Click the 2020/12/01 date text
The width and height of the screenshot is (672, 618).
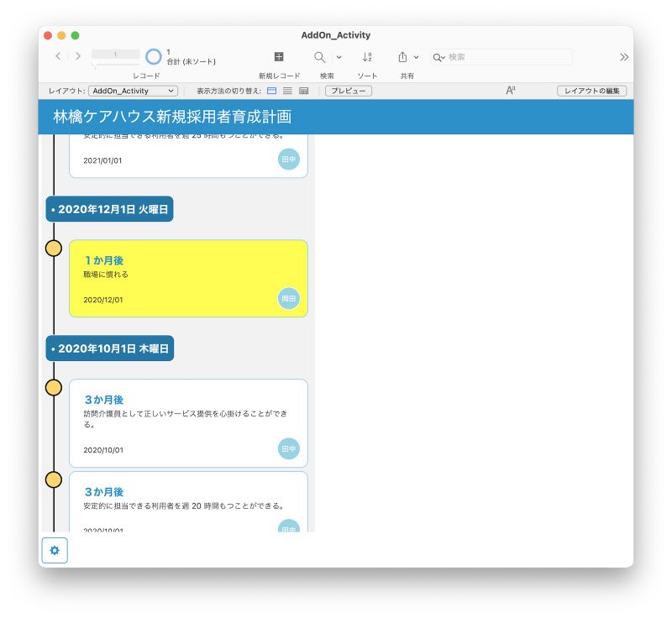point(103,300)
